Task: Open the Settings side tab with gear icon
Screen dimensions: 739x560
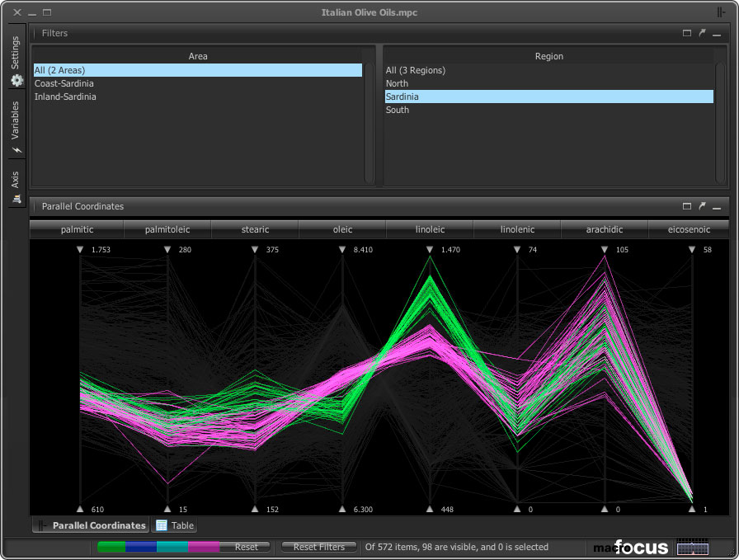Action: pyautogui.click(x=16, y=62)
